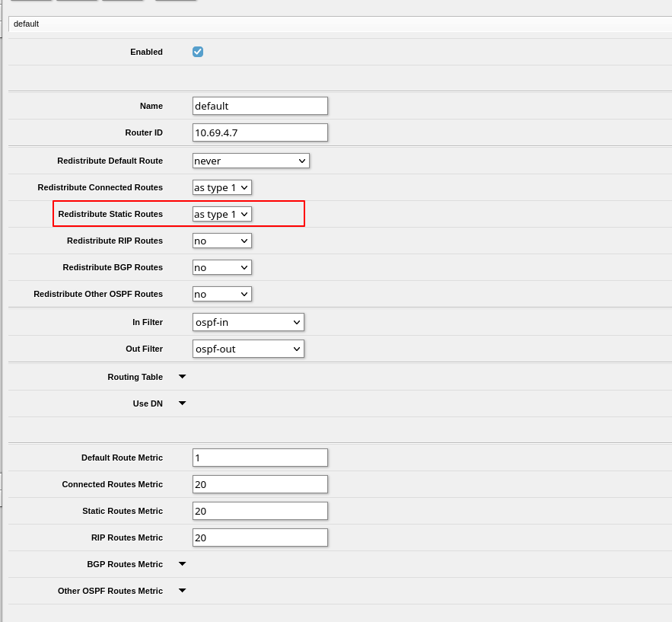Image resolution: width=672 pixels, height=622 pixels.
Task: Click the Name input field
Action: click(260, 106)
